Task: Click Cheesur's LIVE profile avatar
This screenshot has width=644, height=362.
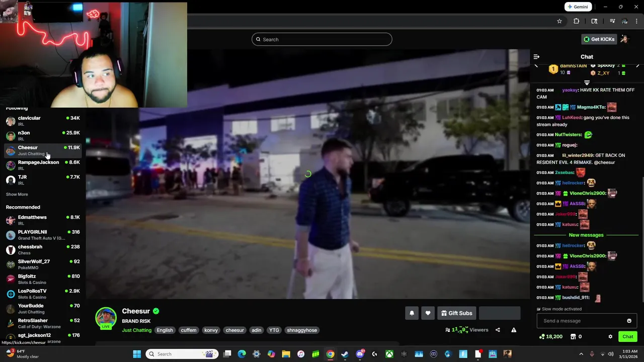Action: pyautogui.click(x=106, y=318)
